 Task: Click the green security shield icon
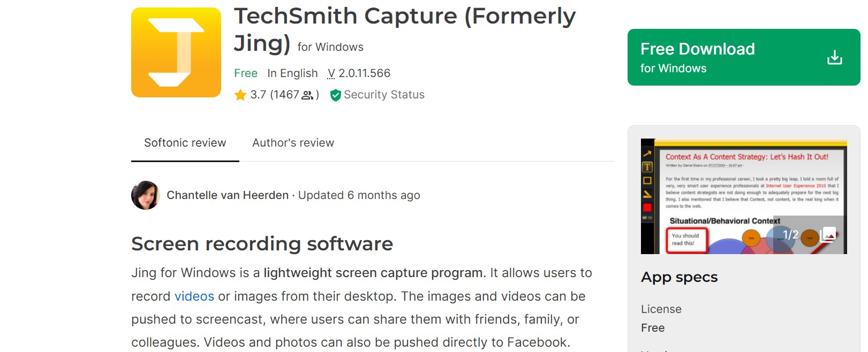pos(336,95)
